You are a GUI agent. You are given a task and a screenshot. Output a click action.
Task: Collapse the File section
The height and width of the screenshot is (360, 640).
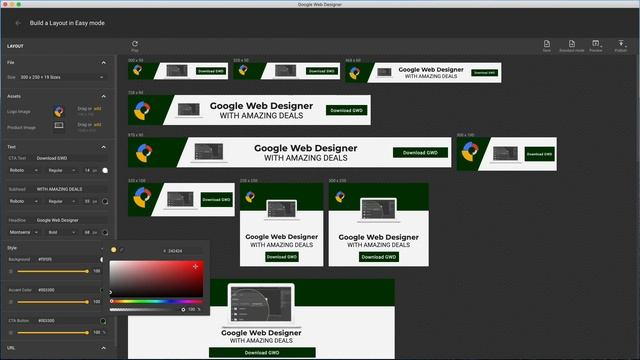coord(103,62)
